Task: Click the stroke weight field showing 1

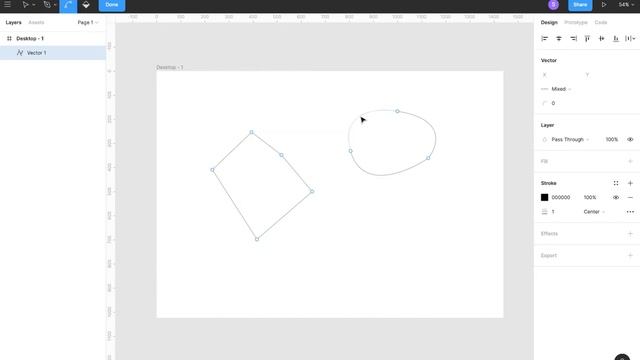Action: 553,212
